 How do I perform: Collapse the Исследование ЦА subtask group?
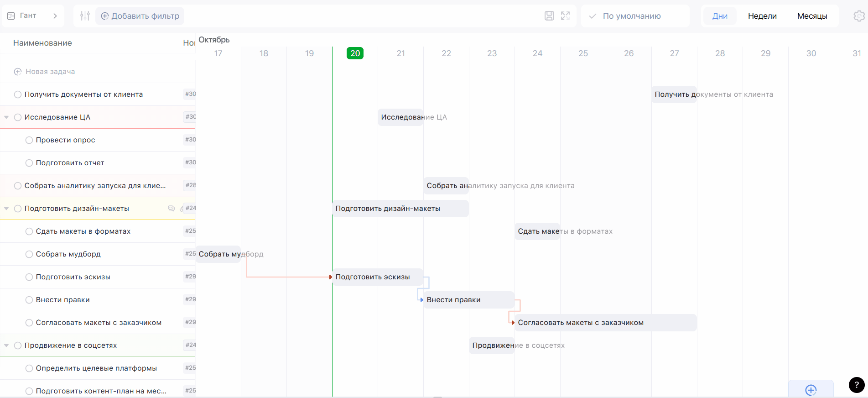[x=6, y=117]
